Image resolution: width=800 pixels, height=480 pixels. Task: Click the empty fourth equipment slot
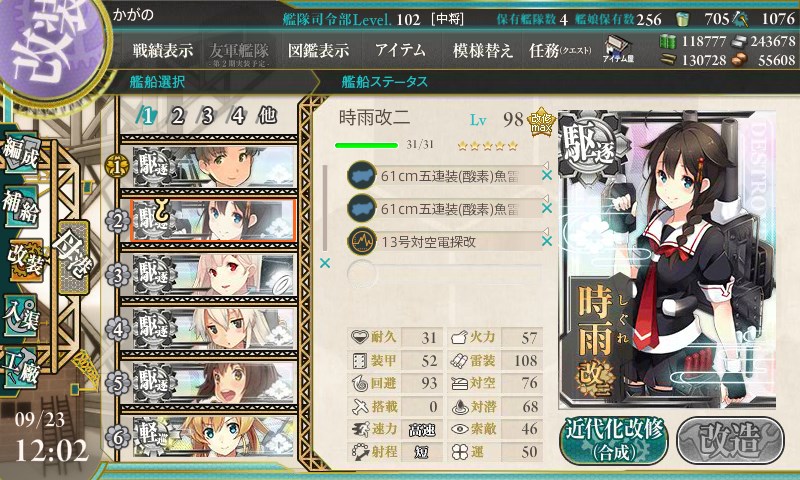coord(444,273)
